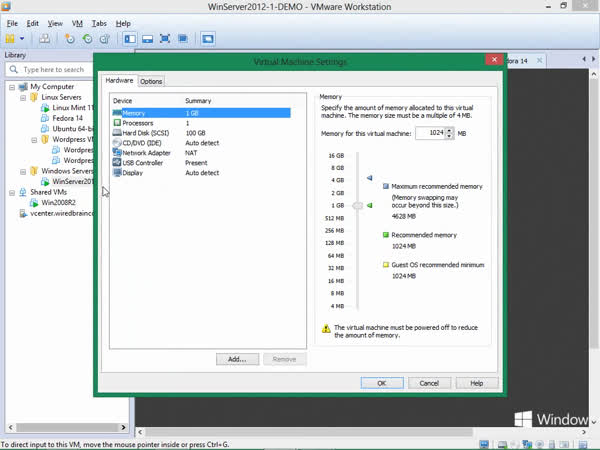600x450 pixels.
Task: Click the Help button in the dialog
Action: (x=477, y=383)
